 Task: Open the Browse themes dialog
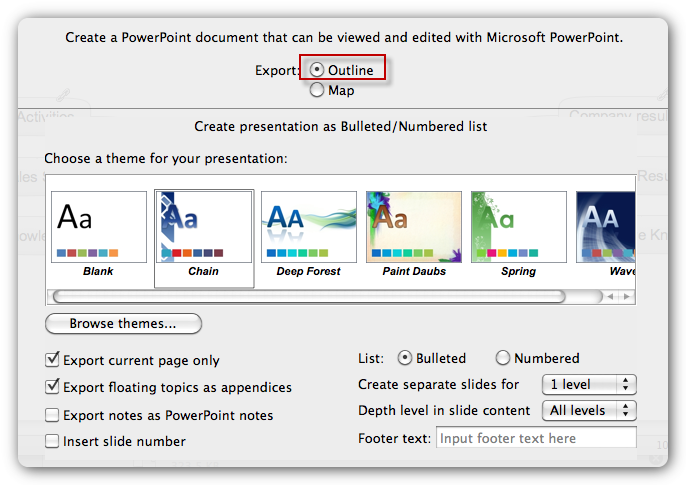[x=123, y=324]
